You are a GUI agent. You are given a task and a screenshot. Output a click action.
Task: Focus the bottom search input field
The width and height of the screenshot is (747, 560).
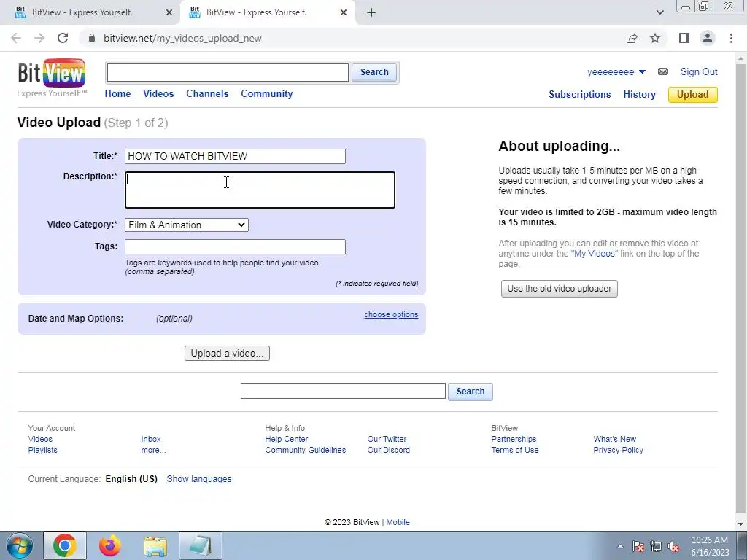343,391
